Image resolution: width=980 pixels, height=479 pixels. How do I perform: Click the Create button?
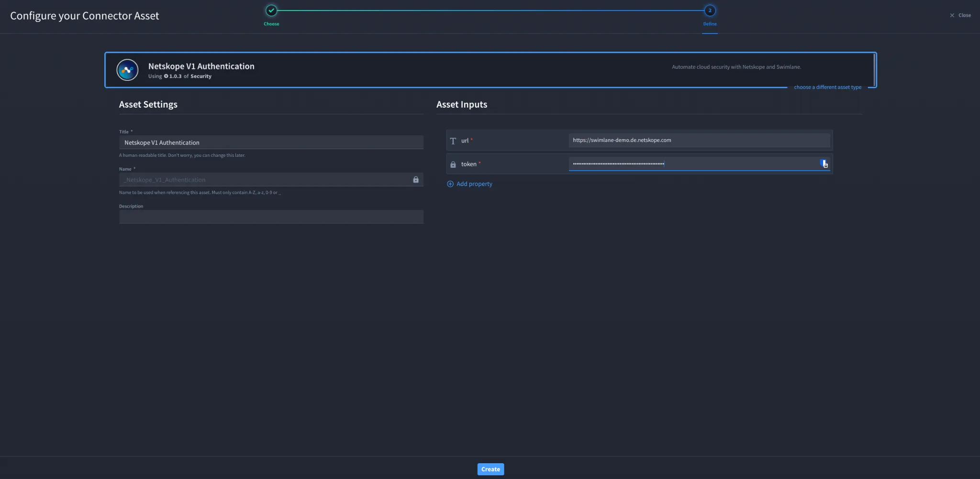[x=490, y=469]
